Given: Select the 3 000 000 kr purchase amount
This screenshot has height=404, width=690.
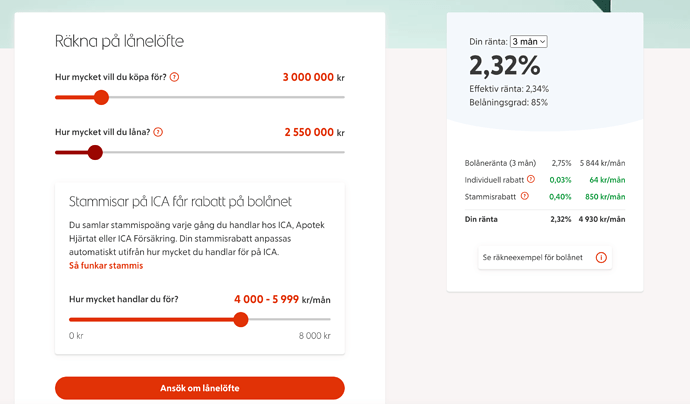Looking at the screenshot, I should coord(313,77).
